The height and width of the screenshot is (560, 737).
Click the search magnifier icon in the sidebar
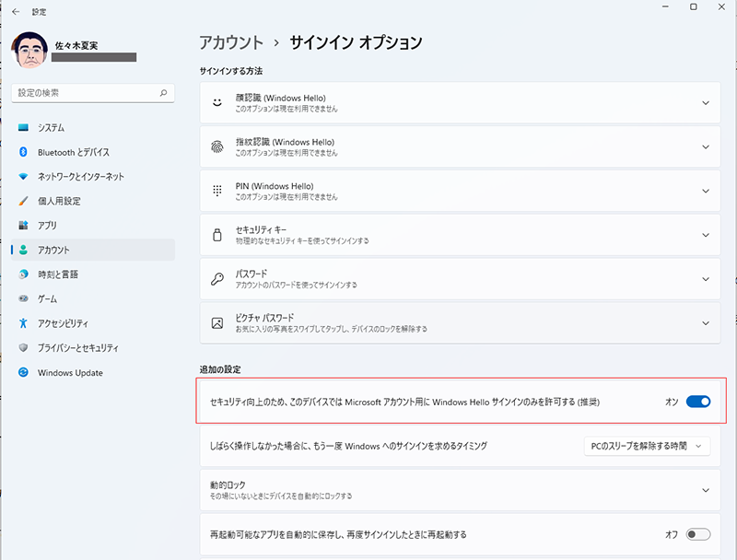click(163, 93)
